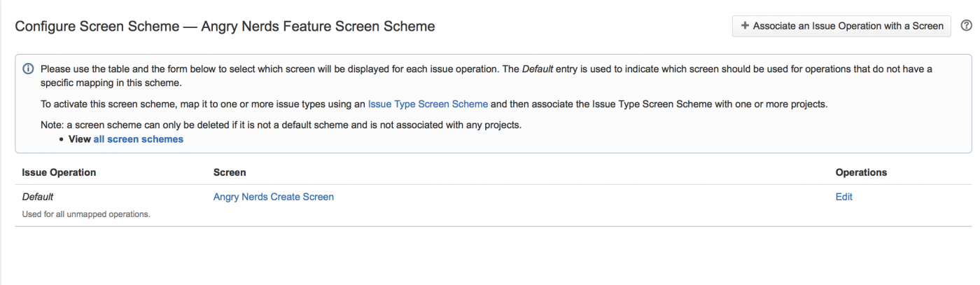Click the 'Note: a screen scheme' sentence

pyautogui.click(x=280, y=125)
